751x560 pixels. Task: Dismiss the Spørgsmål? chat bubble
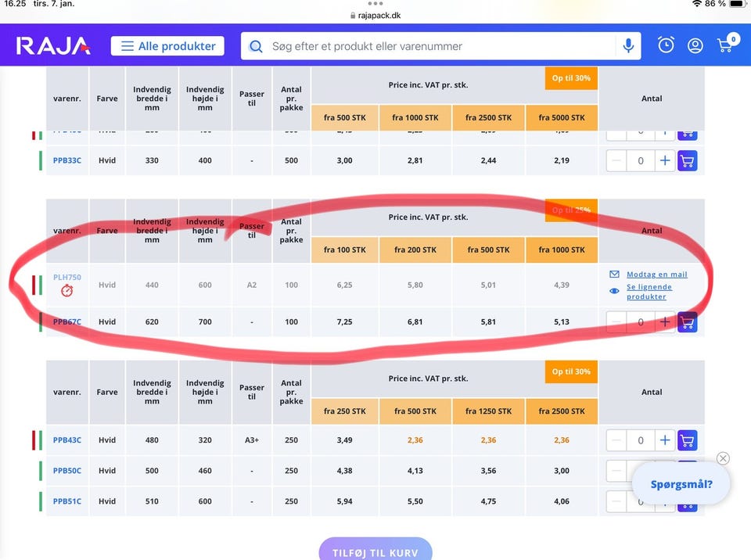pyautogui.click(x=723, y=458)
